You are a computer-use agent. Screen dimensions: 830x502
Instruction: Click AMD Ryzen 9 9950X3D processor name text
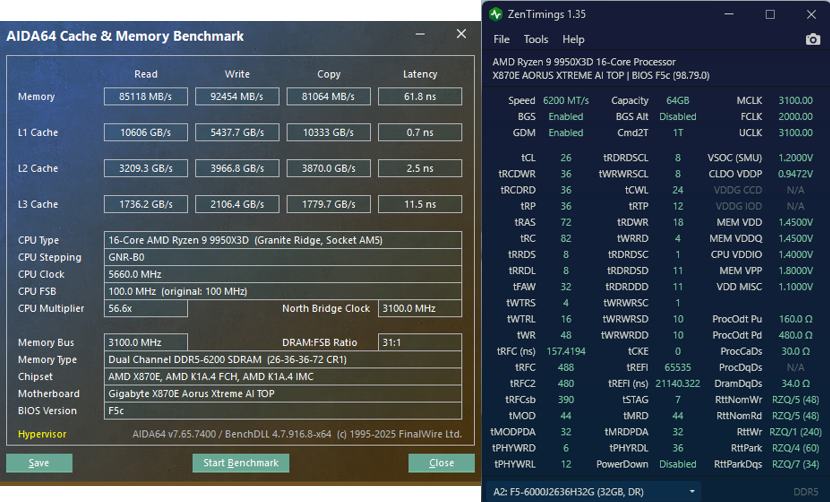click(584, 62)
